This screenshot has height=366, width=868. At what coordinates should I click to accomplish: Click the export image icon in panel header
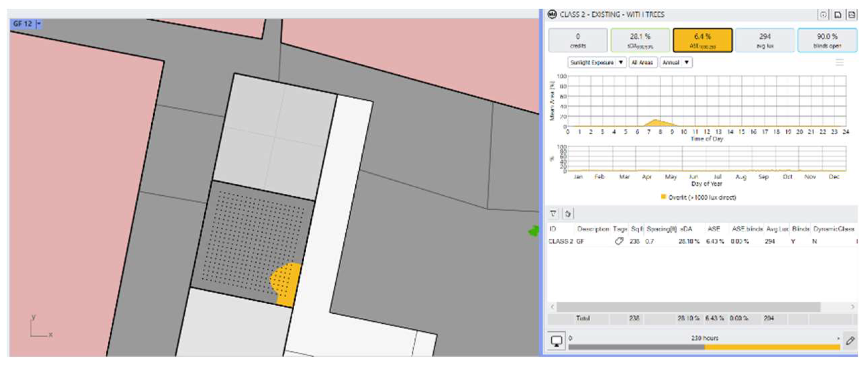click(x=852, y=15)
